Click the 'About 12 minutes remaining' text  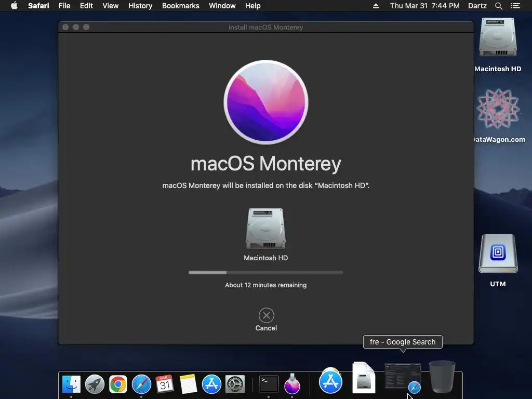pos(265,285)
